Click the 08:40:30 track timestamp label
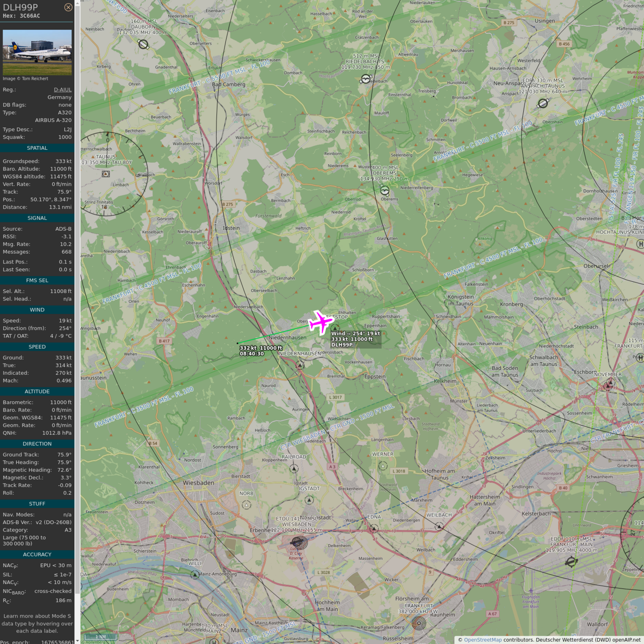 point(252,354)
